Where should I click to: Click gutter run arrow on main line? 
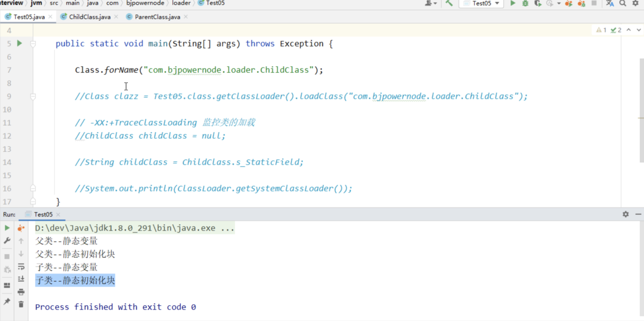point(19,43)
